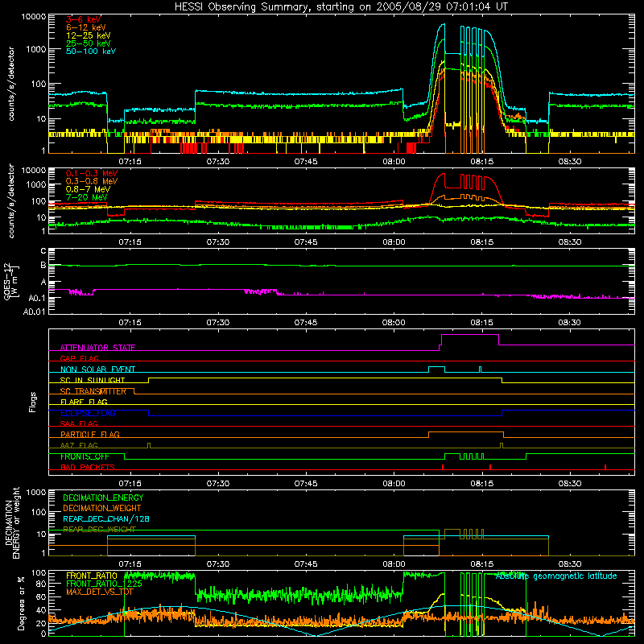
Task: Pick the GAP_FLAG label
Action: [x=80, y=358]
